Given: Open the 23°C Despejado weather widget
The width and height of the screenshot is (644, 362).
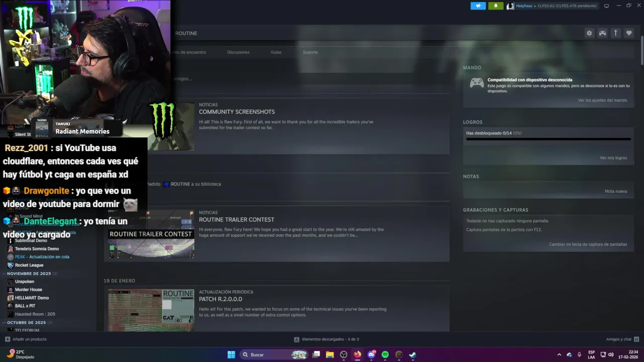Looking at the screenshot, I should (20, 354).
